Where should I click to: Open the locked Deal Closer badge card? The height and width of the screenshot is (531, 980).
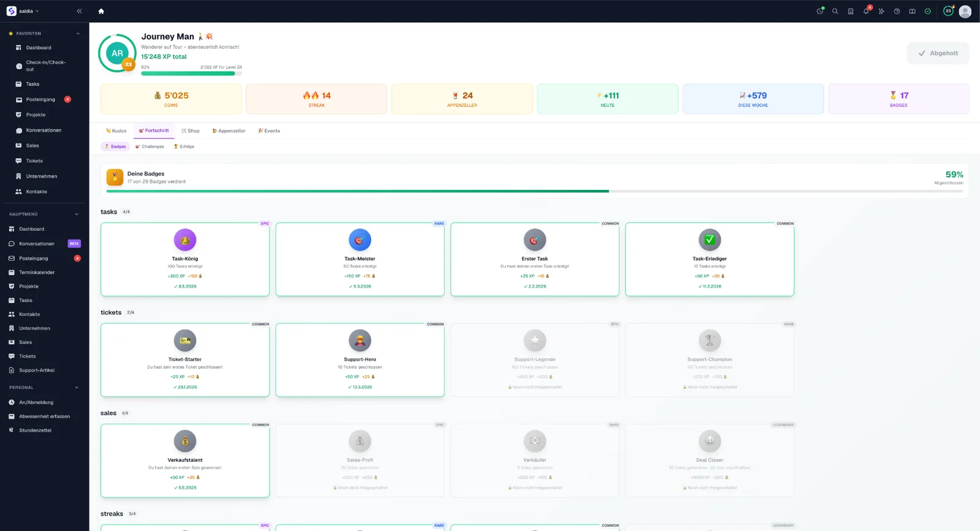[710, 460]
